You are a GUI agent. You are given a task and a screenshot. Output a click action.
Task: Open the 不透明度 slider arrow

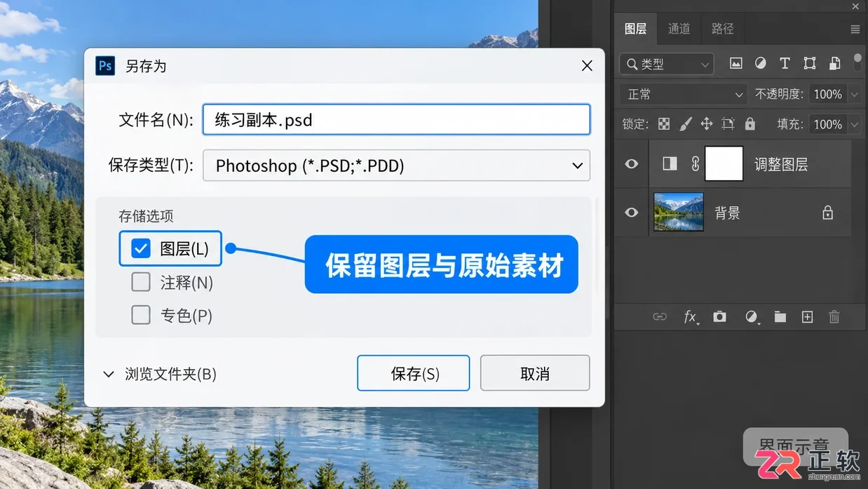(854, 94)
